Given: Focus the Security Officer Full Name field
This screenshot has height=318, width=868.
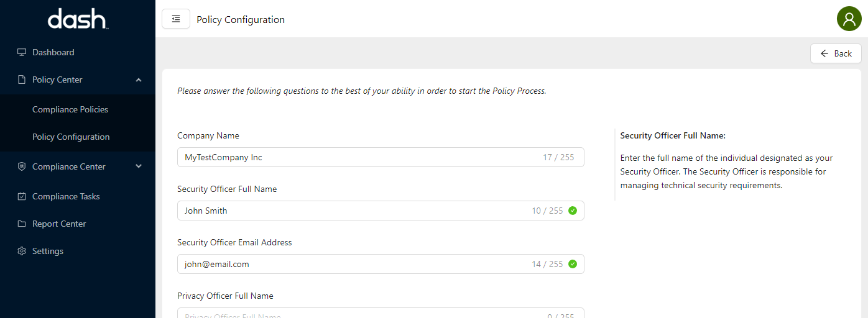Looking at the screenshot, I should click(x=354, y=211).
